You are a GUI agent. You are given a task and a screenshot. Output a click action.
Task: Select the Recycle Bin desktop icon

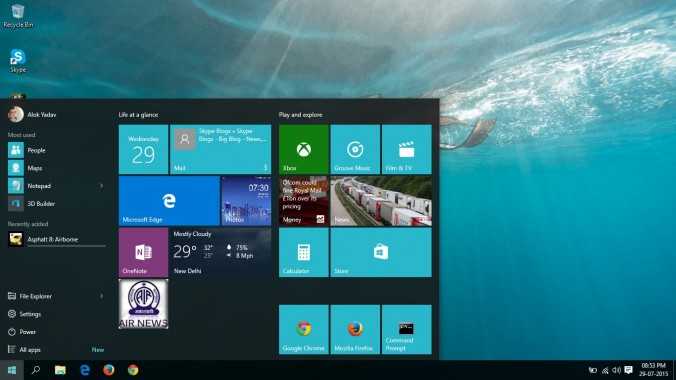pyautogui.click(x=18, y=16)
